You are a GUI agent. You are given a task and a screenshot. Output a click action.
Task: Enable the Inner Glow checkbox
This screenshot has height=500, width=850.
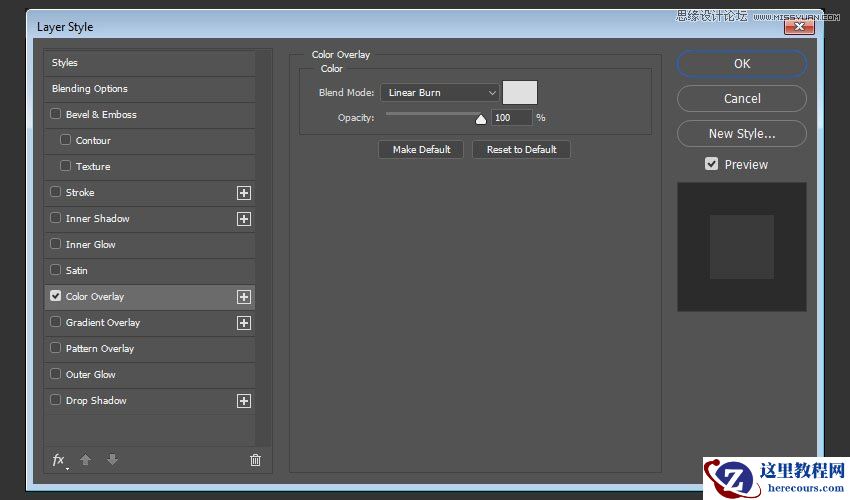point(55,244)
